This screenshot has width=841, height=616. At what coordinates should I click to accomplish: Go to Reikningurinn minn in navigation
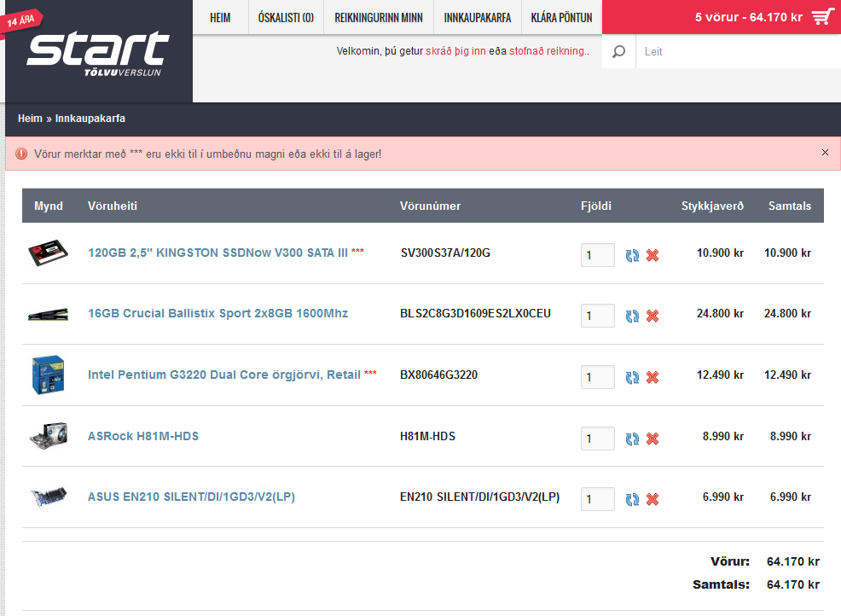379,18
